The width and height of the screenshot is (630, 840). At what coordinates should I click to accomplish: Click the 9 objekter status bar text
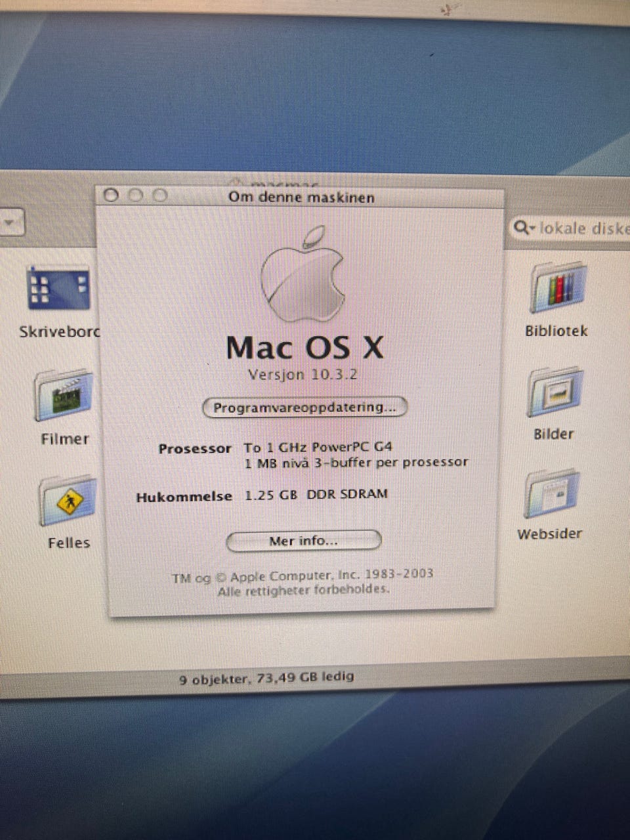click(266, 678)
